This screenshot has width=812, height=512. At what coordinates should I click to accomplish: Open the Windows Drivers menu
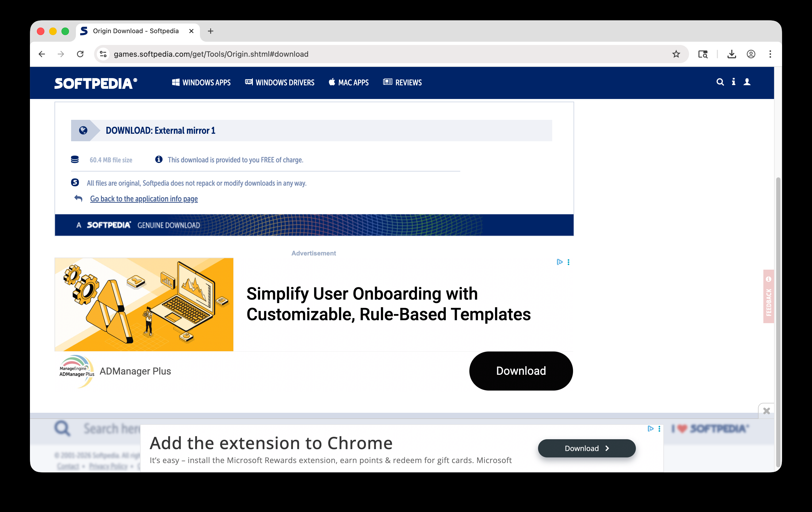(280, 82)
